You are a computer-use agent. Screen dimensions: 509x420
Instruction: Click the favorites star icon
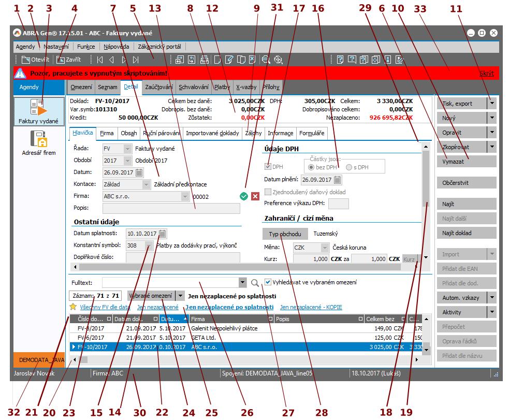point(73,307)
